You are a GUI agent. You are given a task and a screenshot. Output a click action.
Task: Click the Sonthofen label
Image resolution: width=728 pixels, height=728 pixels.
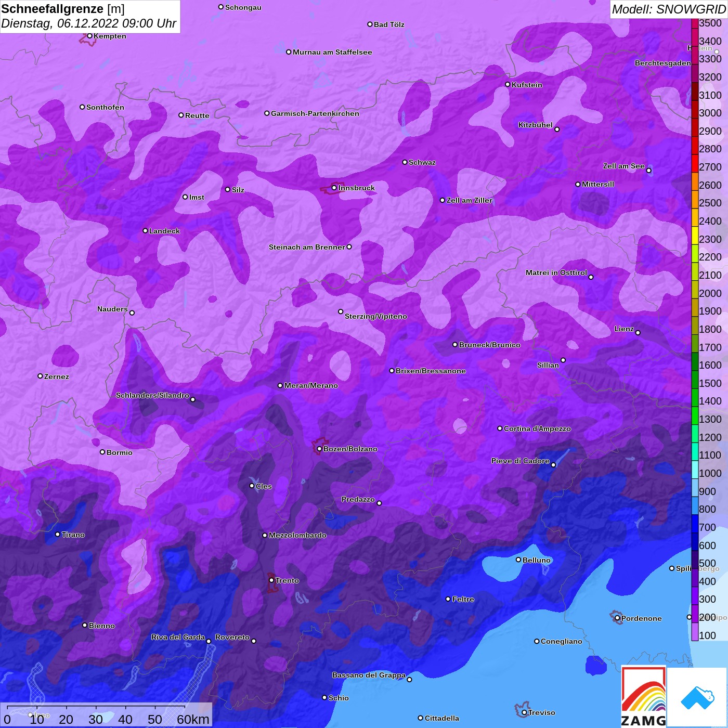[105, 107]
